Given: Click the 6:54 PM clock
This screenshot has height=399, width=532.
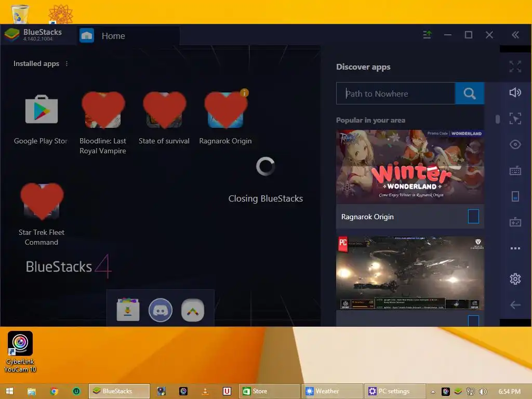Looking at the screenshot, I should point(510,392).
